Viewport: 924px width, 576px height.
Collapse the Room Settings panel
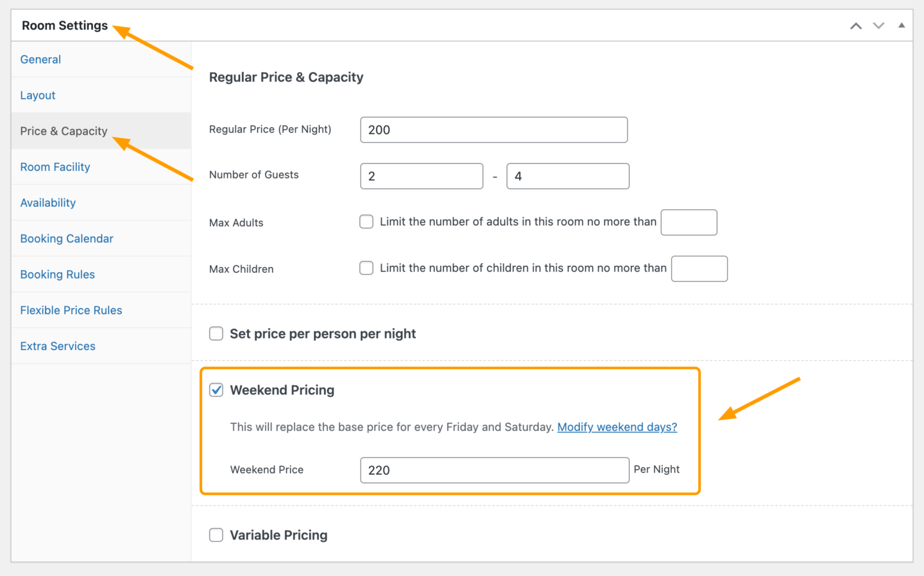[901, 26]
